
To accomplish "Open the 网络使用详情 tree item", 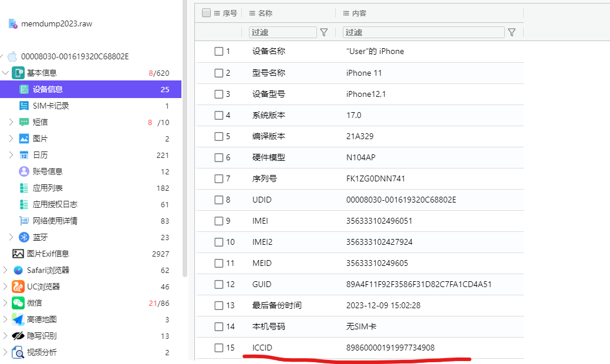I will [x=90, y=221].
